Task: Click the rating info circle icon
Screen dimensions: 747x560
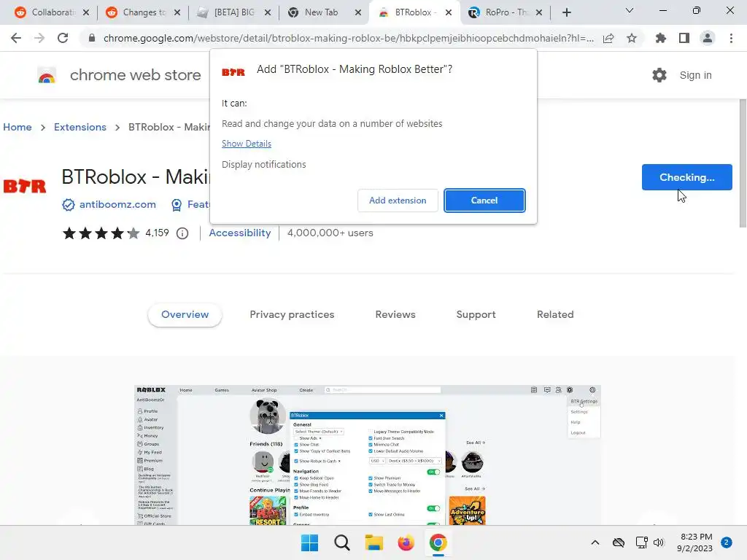Action: tap(182, 233)
